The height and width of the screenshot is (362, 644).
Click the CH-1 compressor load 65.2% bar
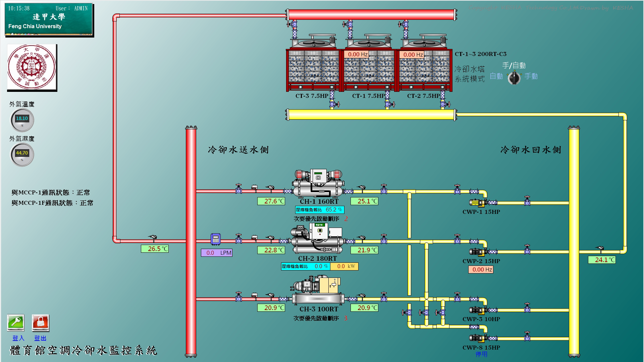(x=320, y=210)
